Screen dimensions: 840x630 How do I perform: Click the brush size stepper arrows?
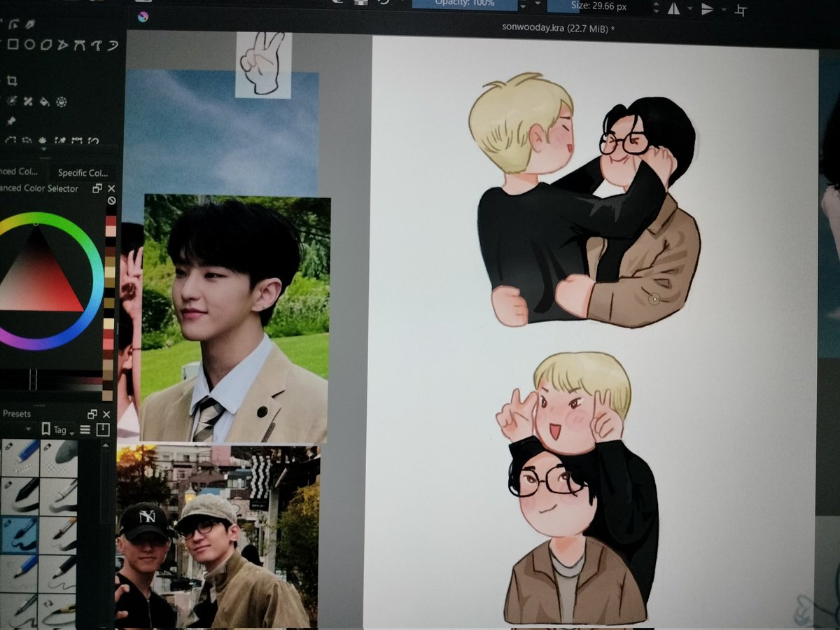point(656,8)
